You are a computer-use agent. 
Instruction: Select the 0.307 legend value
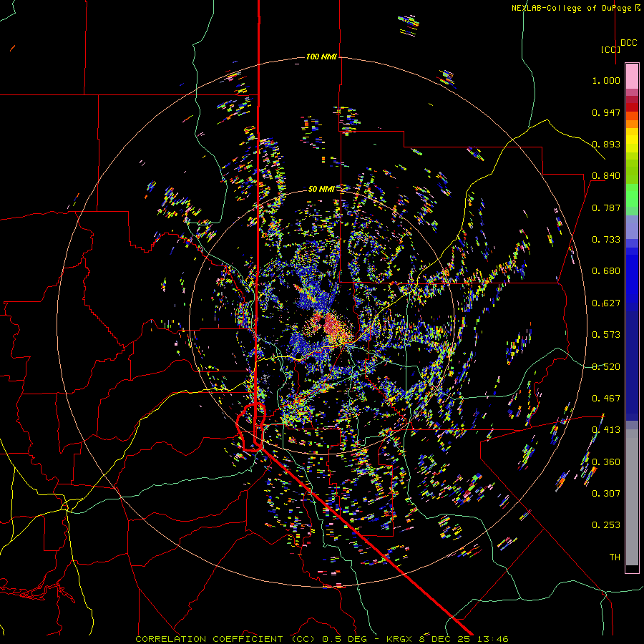coord(606,494)
